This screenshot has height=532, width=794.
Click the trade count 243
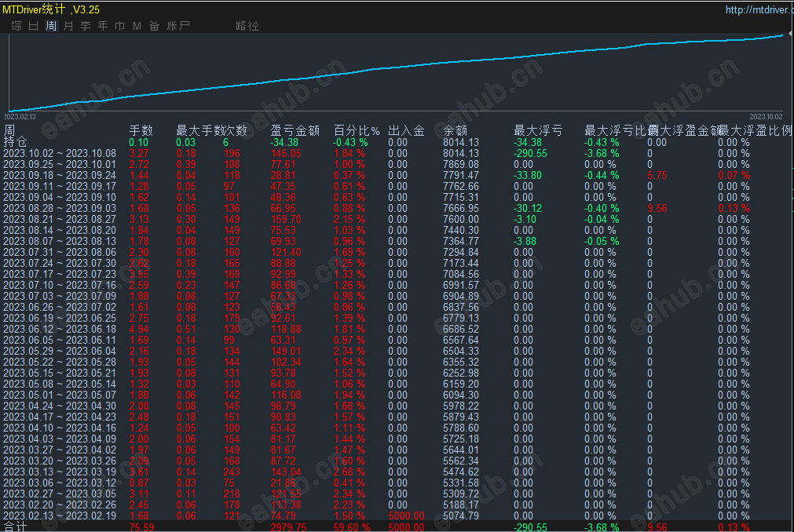tap(232, 472)
